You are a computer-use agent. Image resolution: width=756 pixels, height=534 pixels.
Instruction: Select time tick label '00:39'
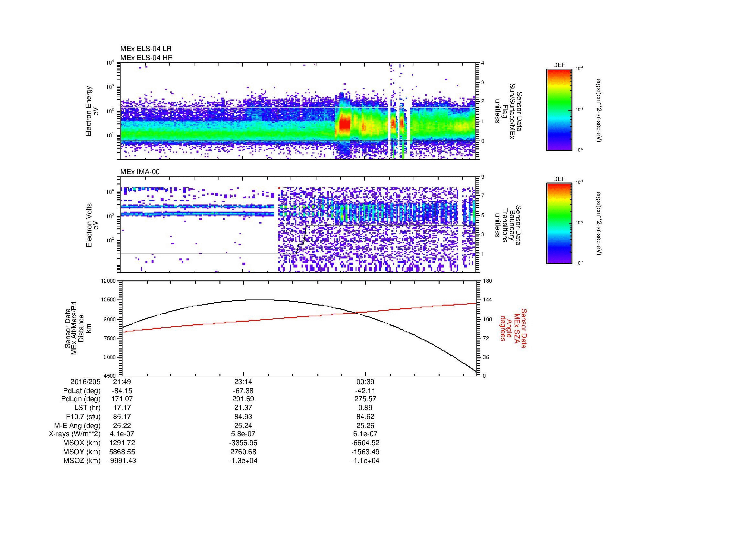(365, 382)
